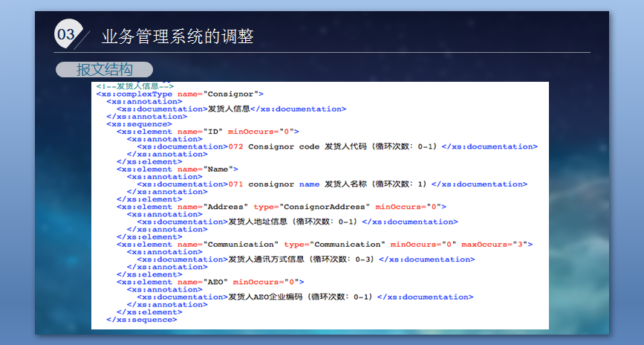Click the closing </xs:sequence> tag

point(142,320)
